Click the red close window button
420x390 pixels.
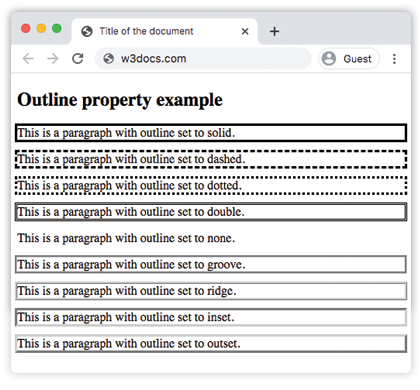26,28
